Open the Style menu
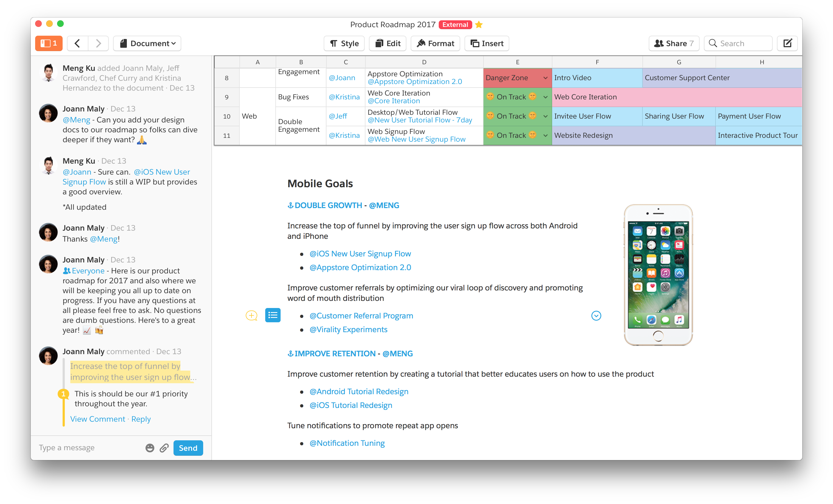The width and height of the screenshot is (833, 504). click(344, 43)
